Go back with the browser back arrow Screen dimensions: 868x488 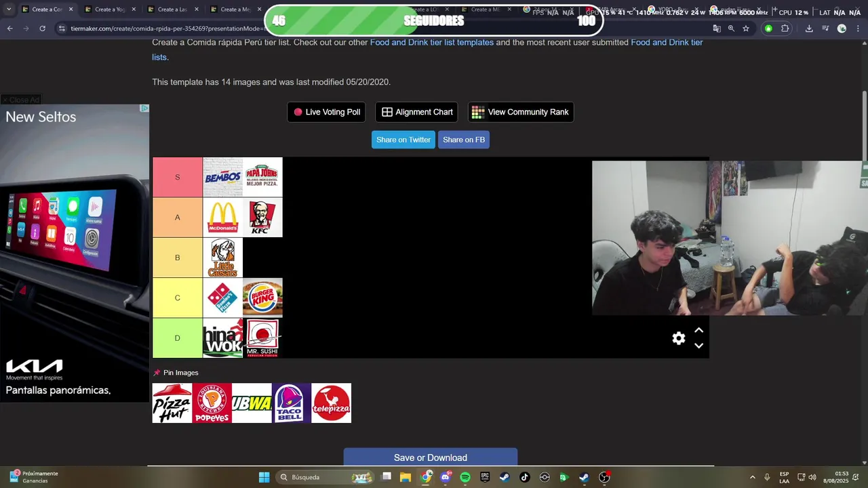tap(9, 28)
